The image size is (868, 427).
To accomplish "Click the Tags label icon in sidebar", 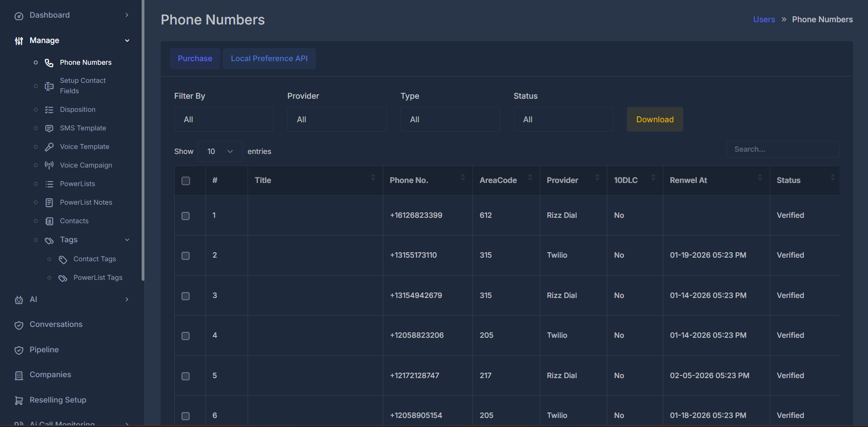I will [49, 240].
